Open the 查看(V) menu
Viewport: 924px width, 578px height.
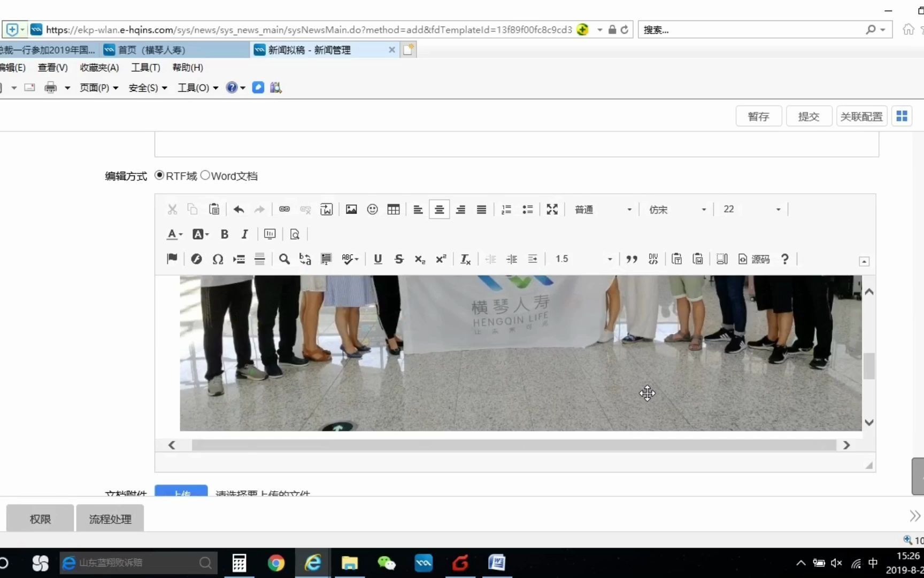click(52, 67)
